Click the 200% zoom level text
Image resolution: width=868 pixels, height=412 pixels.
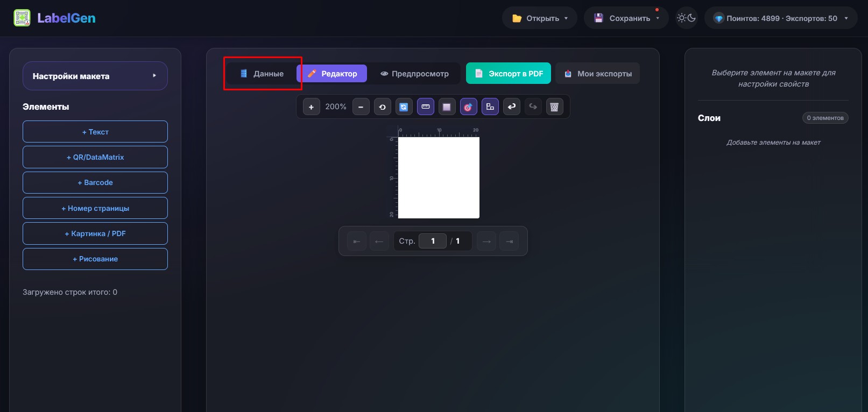(x=336, y=106)
